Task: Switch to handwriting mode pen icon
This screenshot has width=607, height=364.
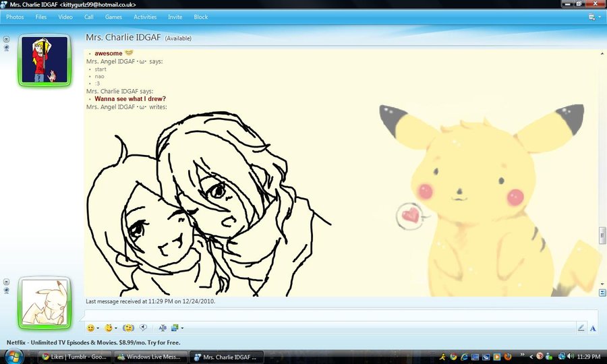Action: pos(581,328)
